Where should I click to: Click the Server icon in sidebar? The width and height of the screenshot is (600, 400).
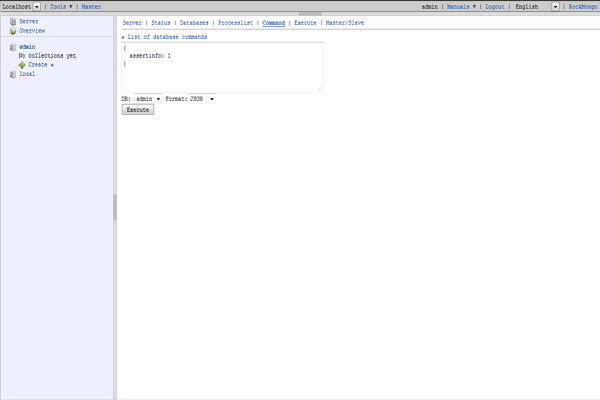13,21
